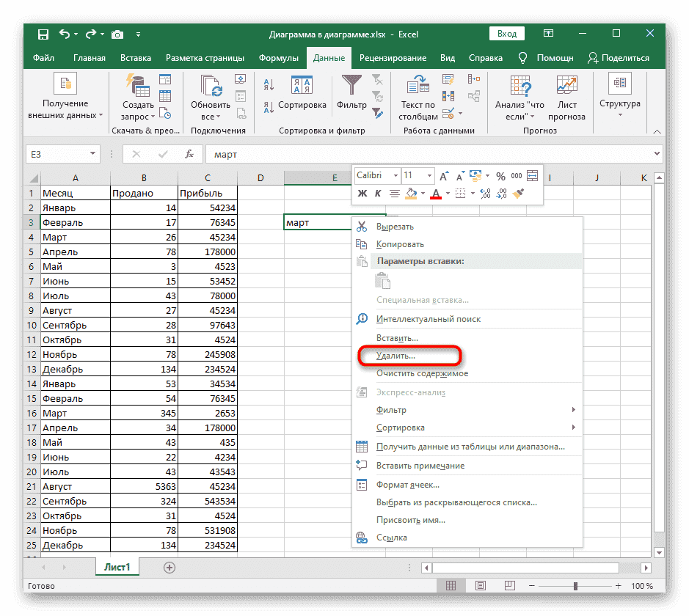
Task: Click the Insert Function fx icon
Action: pos(189,155)
